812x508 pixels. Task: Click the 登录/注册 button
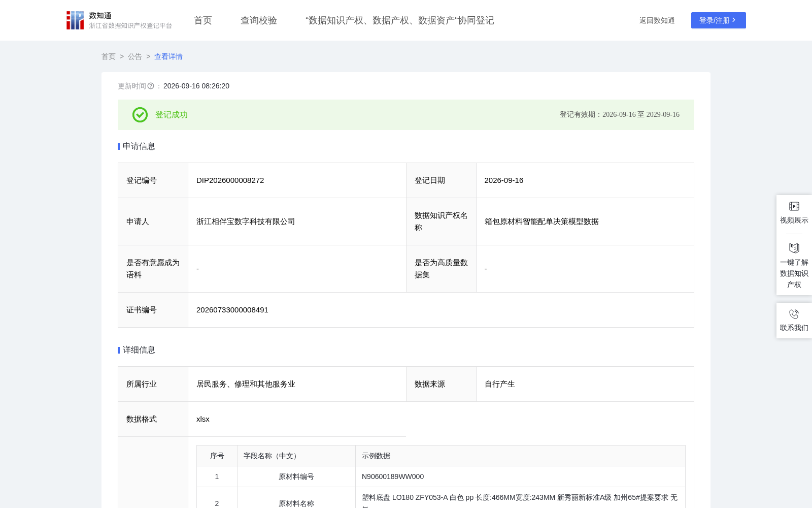(719, 20)
